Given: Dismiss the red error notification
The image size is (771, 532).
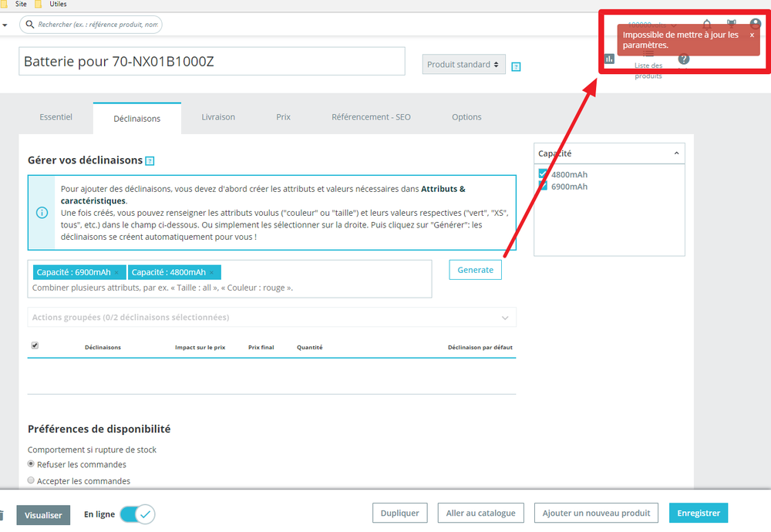Looking at the screenshot, I should pyautogui.click(x=752, y=35).
